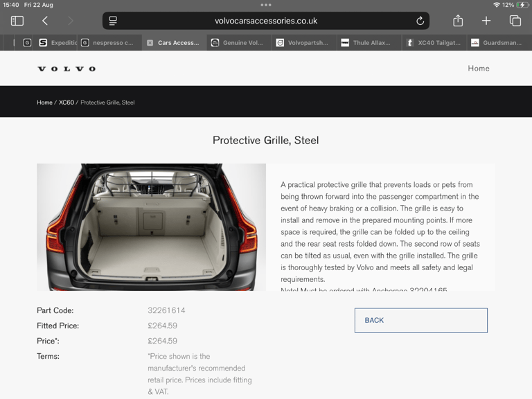Screen dimensions: 532x399
Task: Click the Volvo logo
Action: [x=66, y=69]
